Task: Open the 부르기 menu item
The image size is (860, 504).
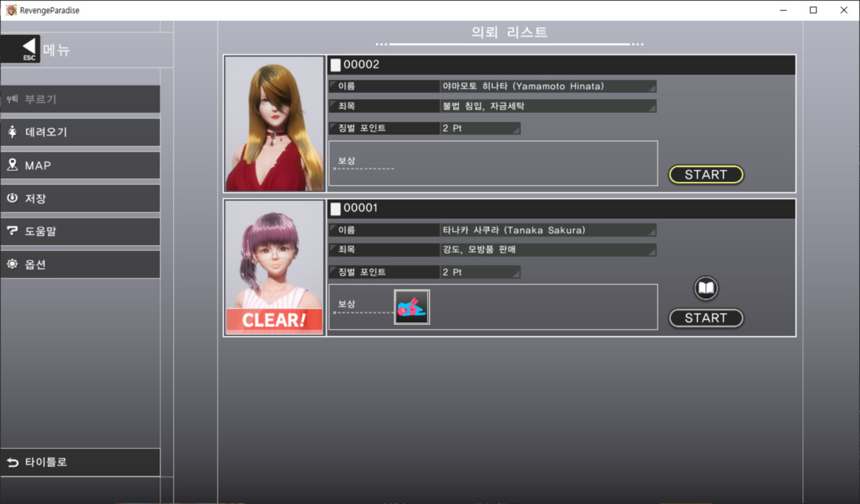Action: (80, 99)
